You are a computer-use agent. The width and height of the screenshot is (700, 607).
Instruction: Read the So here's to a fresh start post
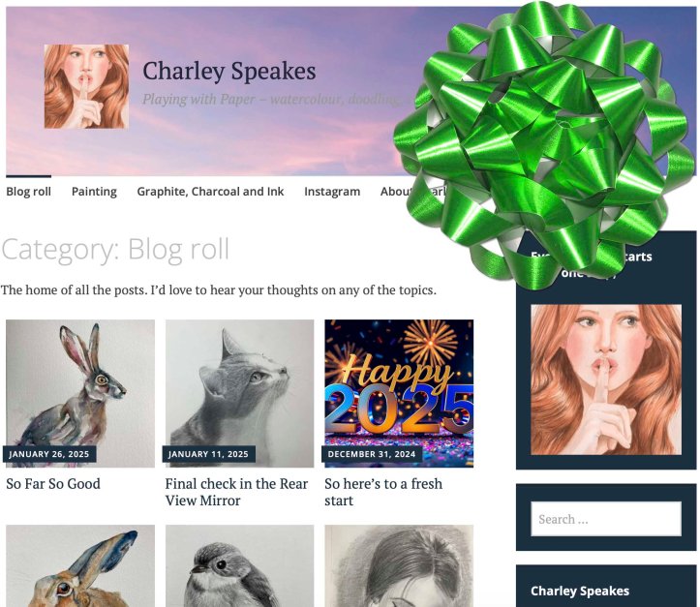click(383, 493)
